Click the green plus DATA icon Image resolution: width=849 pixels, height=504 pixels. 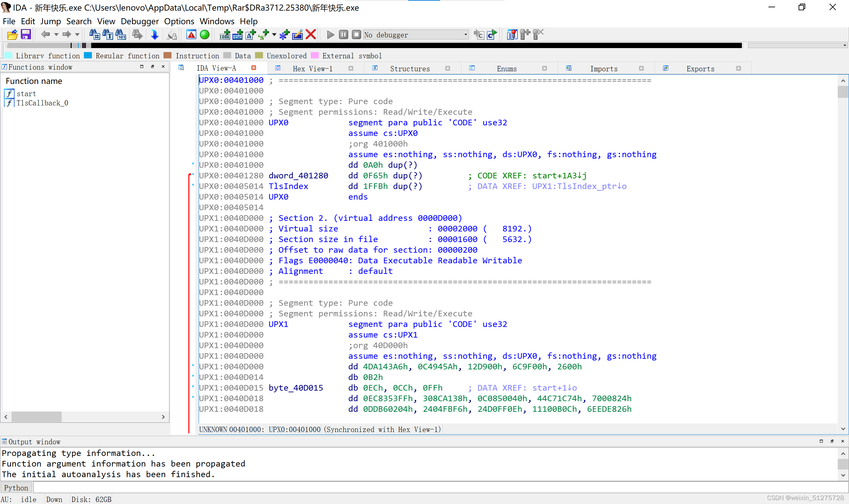coord(237,34)
